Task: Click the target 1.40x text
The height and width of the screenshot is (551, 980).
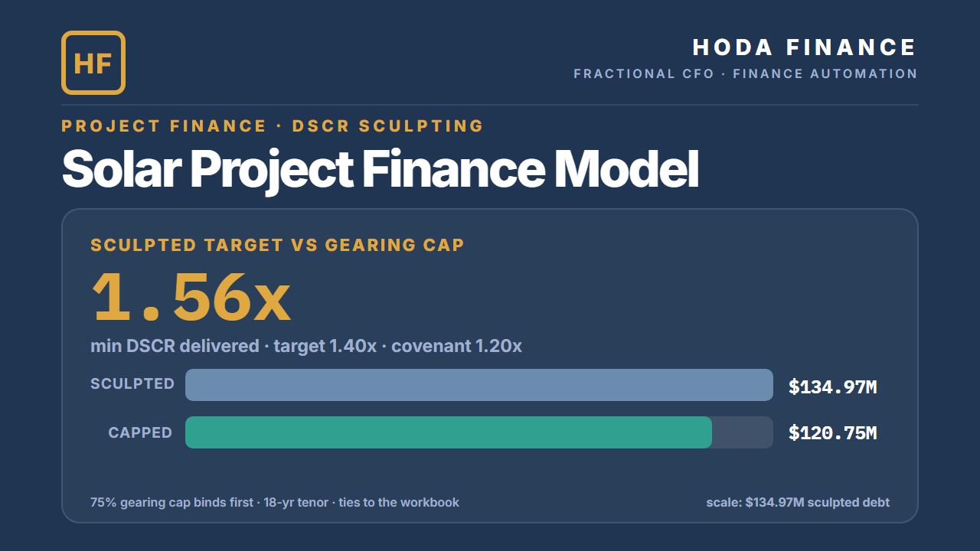Action: click(325, 346)
